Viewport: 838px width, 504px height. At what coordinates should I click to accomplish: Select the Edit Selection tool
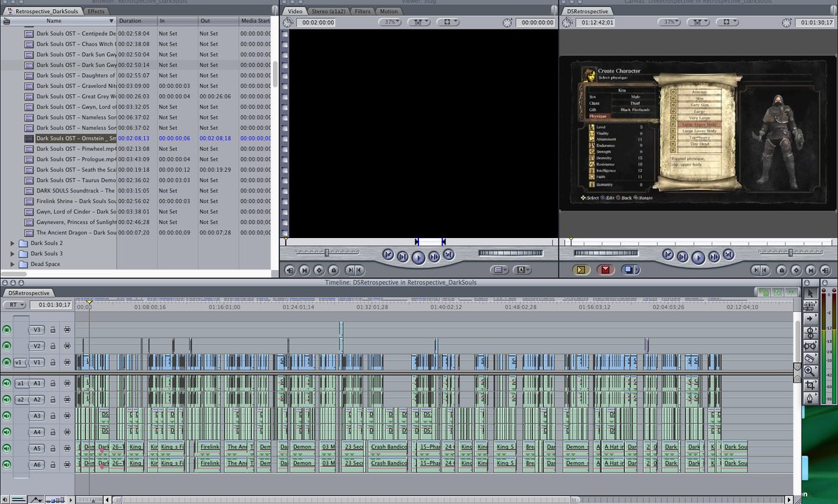tap(810, 305)
